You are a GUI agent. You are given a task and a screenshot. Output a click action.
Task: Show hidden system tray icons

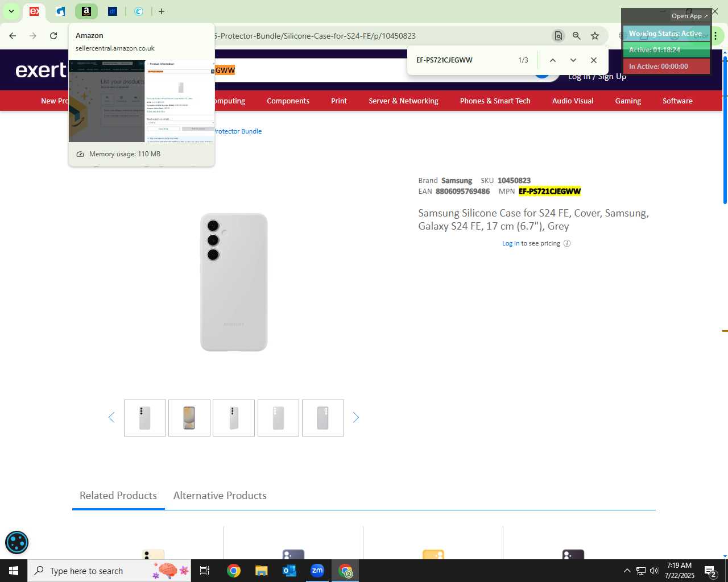point(627,571)
